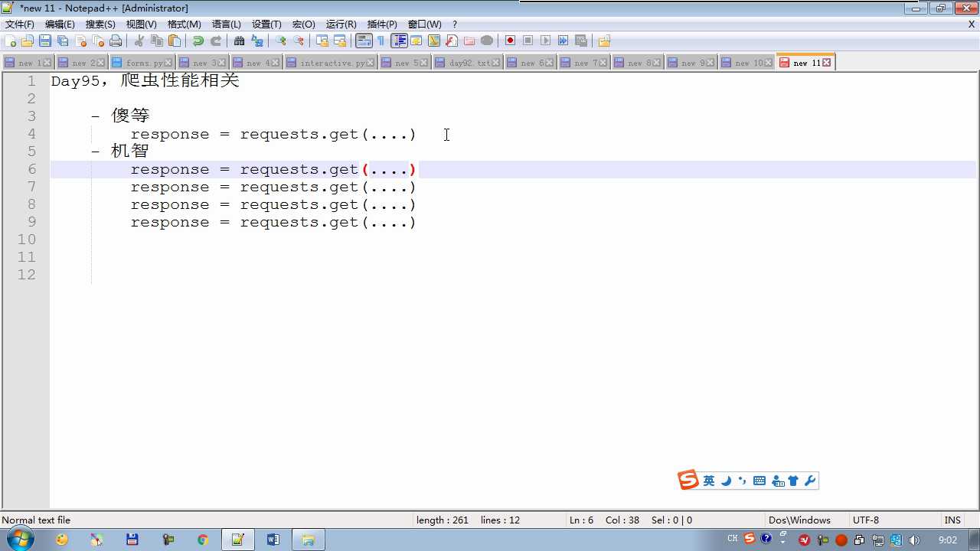The image size is (980, 551).
Task: Open the 运行(R) menu
Action: click(341, 24)
